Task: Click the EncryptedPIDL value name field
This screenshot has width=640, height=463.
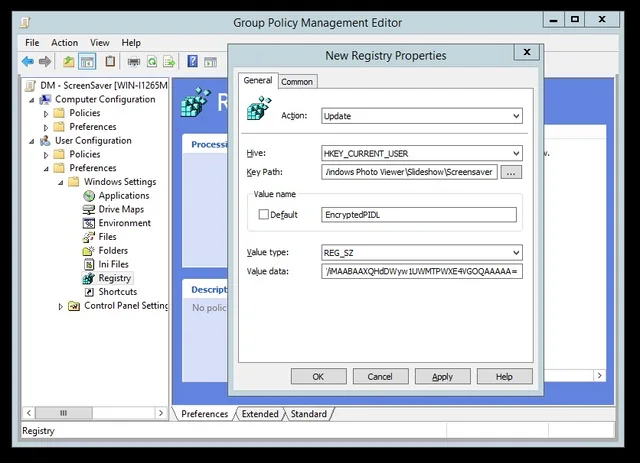Action: tap(419, 215)
